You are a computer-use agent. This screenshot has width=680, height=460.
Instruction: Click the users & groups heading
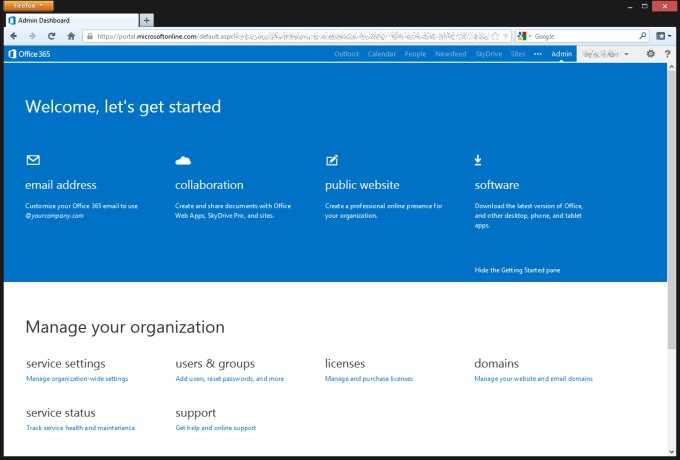point(215,363)
